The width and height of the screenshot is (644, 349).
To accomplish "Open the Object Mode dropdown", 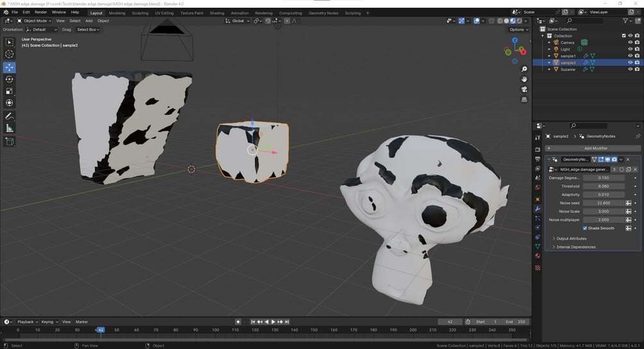I will (x=35, y=21).
